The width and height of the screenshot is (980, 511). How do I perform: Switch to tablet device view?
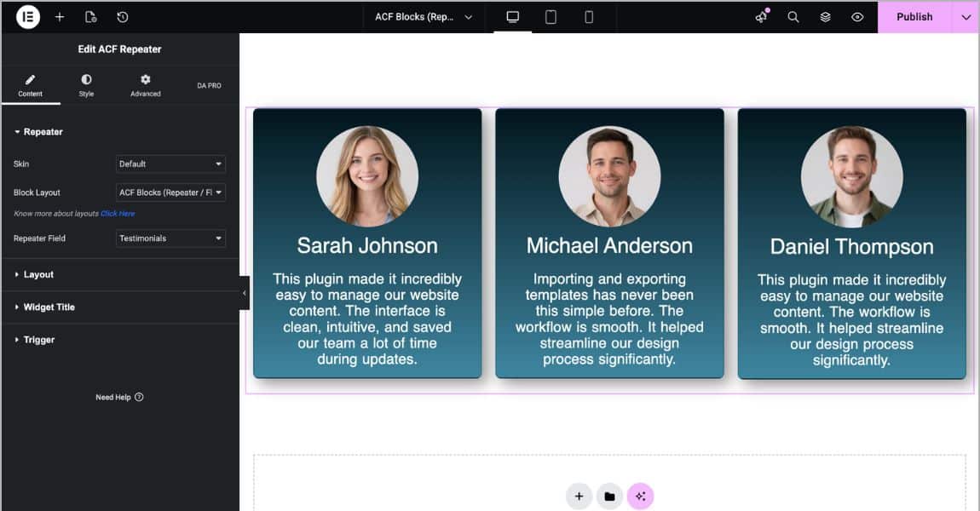click(x=551, y=17)
